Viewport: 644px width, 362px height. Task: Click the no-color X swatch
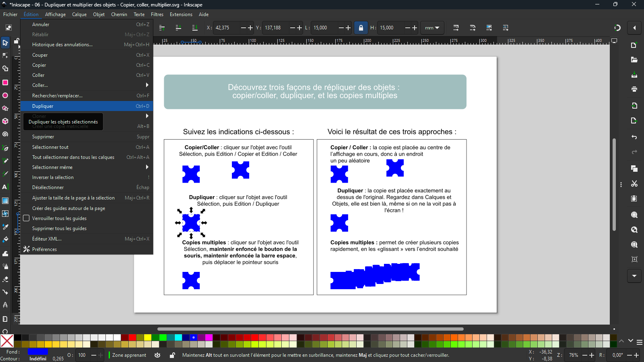click(x=7, y=341)
